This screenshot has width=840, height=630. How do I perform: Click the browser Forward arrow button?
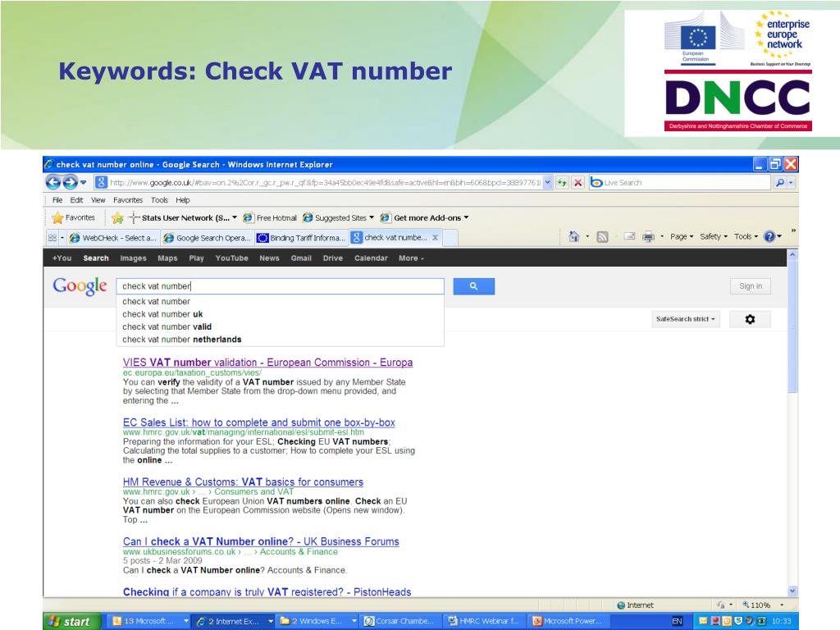(71, 182)
